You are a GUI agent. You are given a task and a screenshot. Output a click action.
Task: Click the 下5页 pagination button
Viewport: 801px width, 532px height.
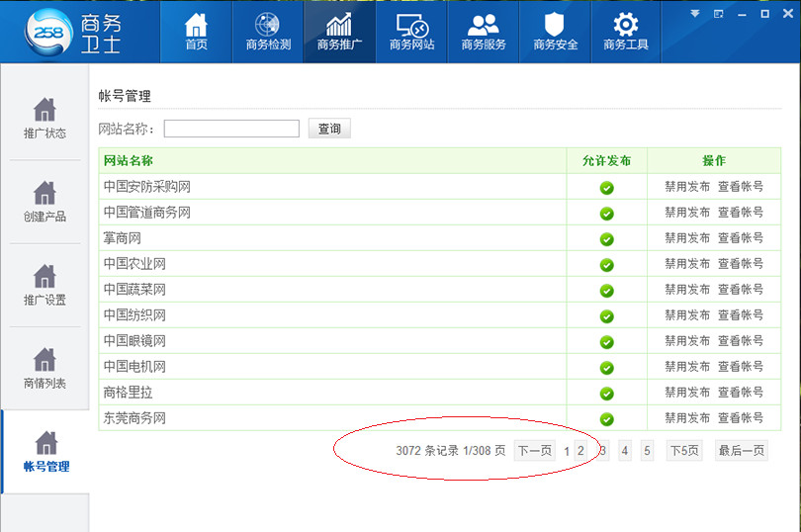click(x=684, y=450)
